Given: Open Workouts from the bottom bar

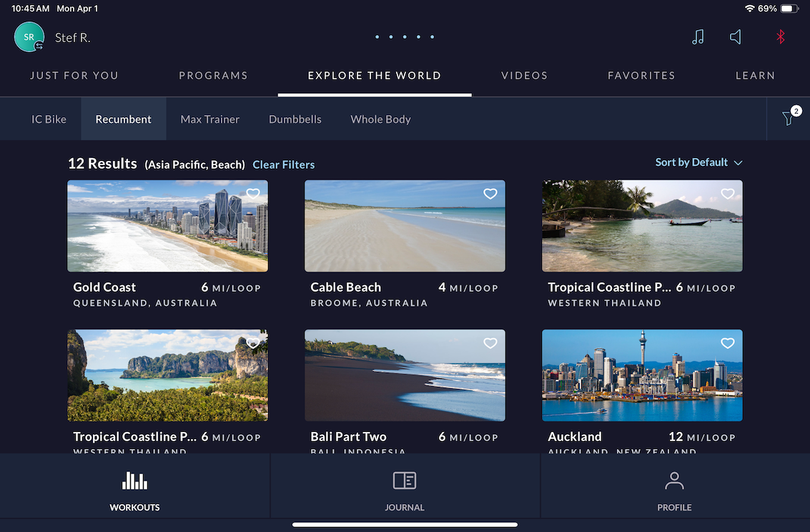Looking at the screenshot, I should click(x=134, y=491).
